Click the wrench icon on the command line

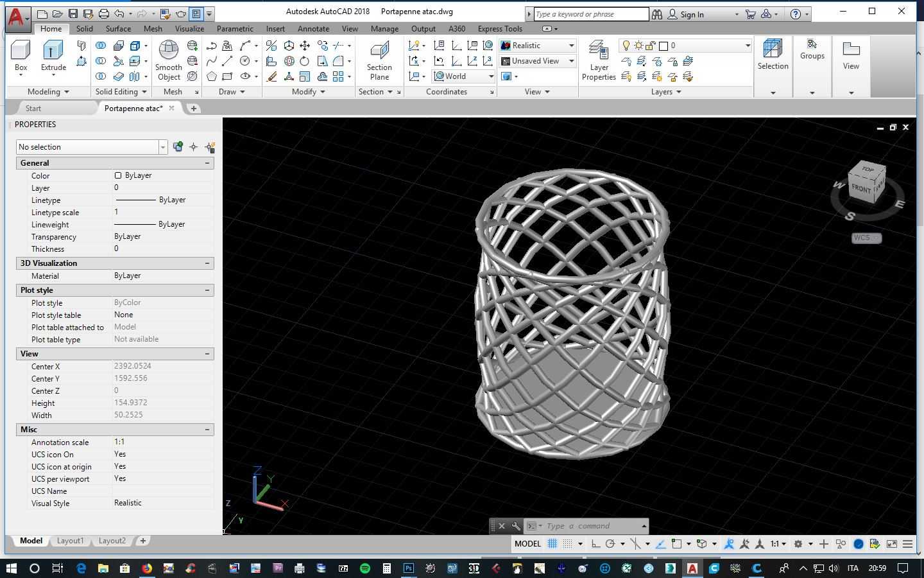click(x=516, y=526)
